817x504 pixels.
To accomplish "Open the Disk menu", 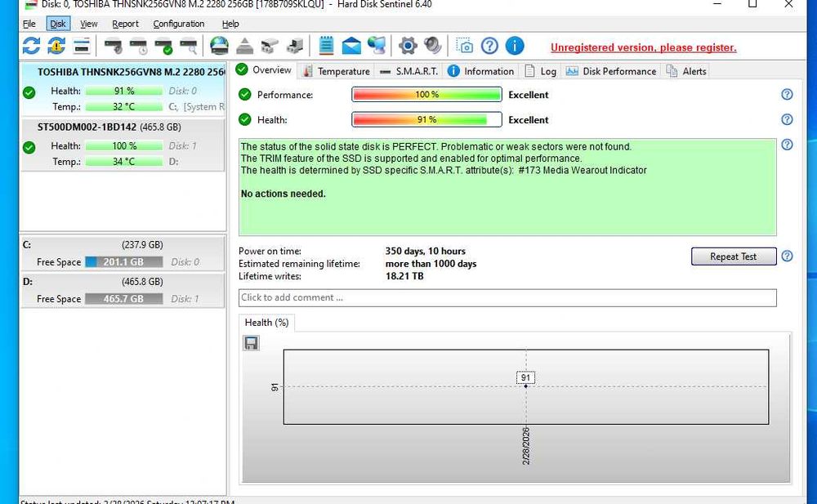I will point(58,24).
